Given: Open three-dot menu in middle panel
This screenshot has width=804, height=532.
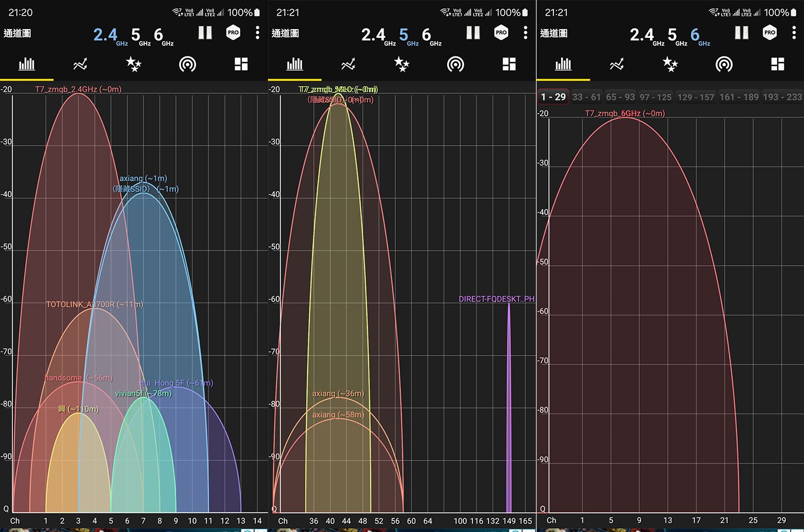Looking at the screenshot, I should 525,33.
